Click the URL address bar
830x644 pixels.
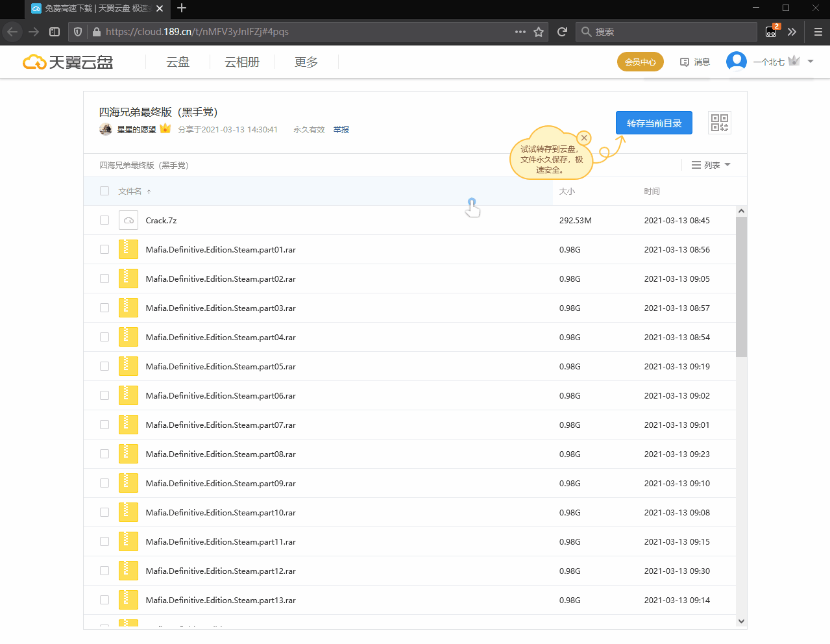click(308, 31)
